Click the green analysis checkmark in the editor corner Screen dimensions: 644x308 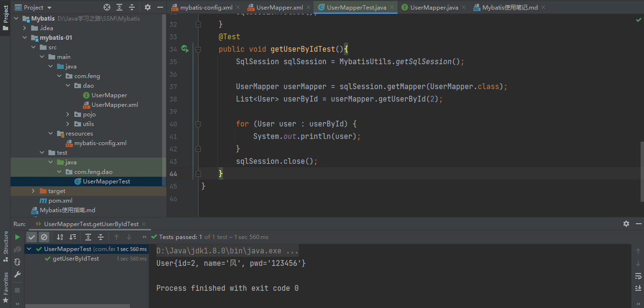[638, 20]
